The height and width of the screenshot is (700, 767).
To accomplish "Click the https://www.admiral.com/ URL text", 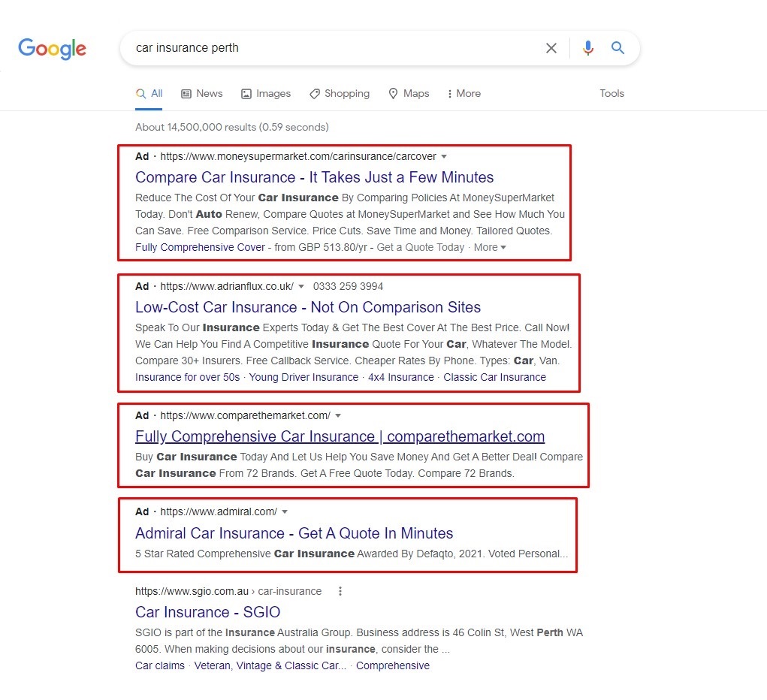I will pyautogui.click(x=219, y=511).
